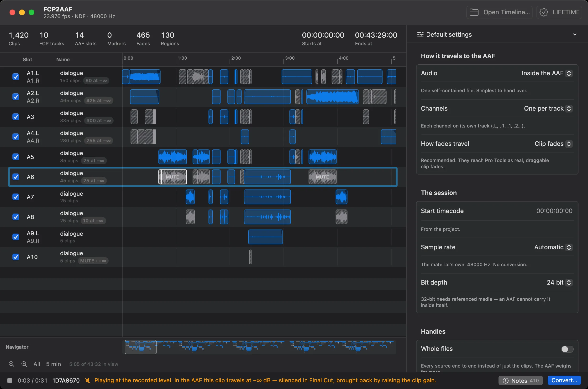Click the sliders icon beside Default settings
Image resolution: width=588 pixels, height=389 pixels.
pyautogui.click(x=420, y=35)
